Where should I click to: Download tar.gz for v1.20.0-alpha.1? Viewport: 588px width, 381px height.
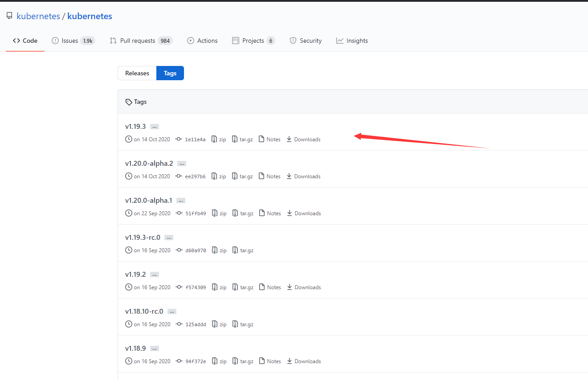(x=243, y=213)
